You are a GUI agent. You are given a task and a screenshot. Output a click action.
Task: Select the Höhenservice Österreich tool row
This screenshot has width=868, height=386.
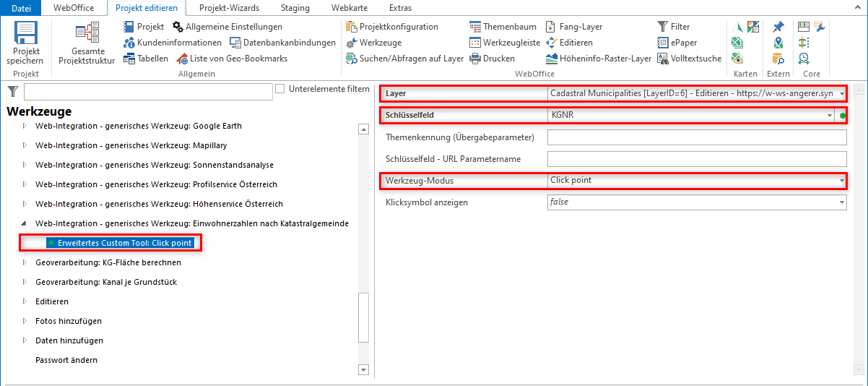pos(159,204)
